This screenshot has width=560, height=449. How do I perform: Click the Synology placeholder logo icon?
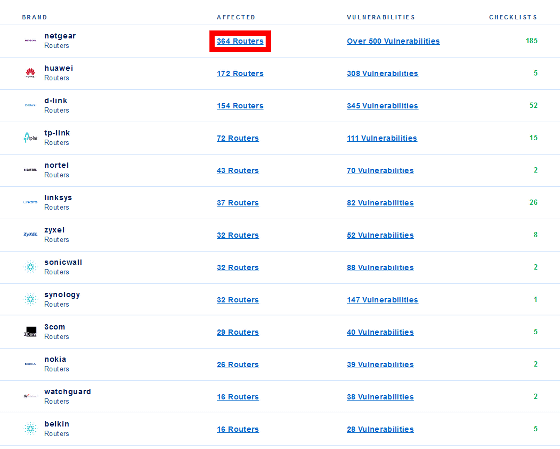click(30, 299)
